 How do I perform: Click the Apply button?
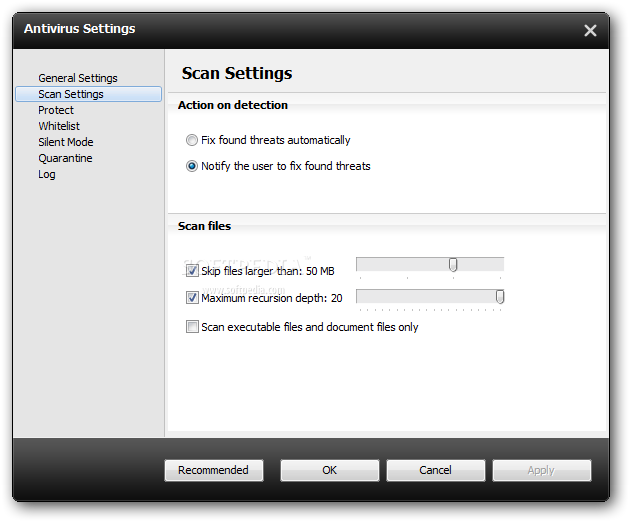(x=542, y=470)
